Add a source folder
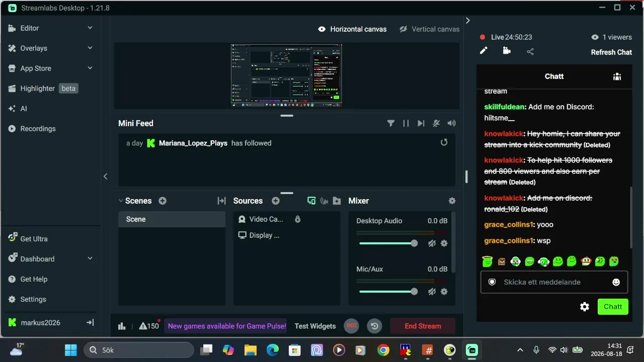644x362 pixels. (x=337, y=201)
